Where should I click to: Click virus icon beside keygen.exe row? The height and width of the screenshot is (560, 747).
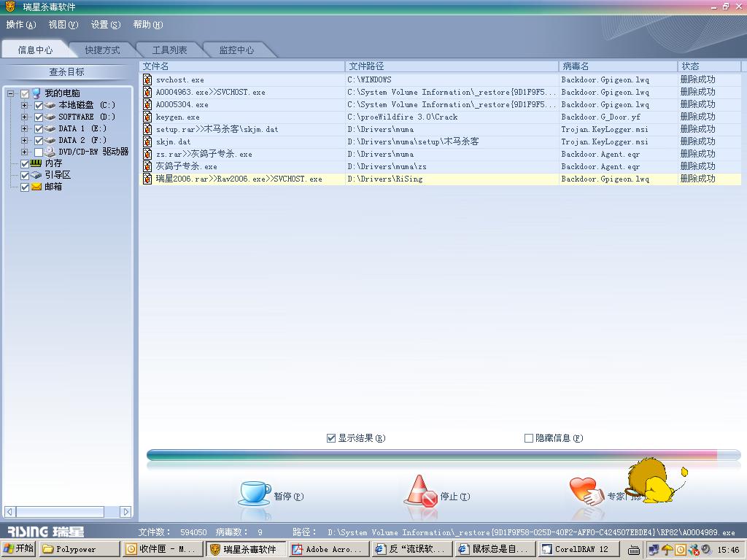pyautogui.click(x=147, y=117)
